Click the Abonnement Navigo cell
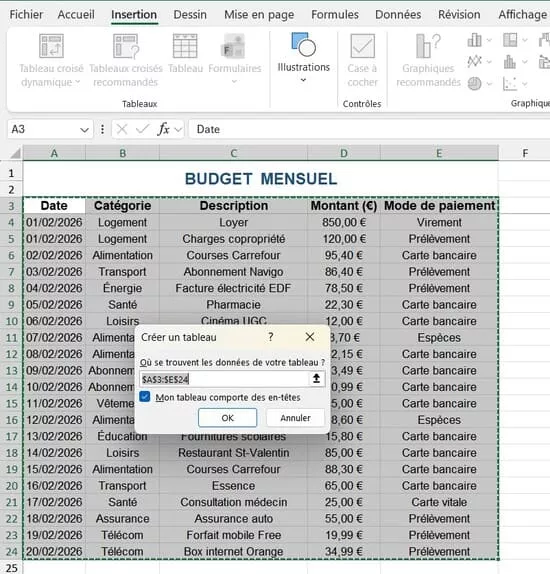 tap(234, 272)
